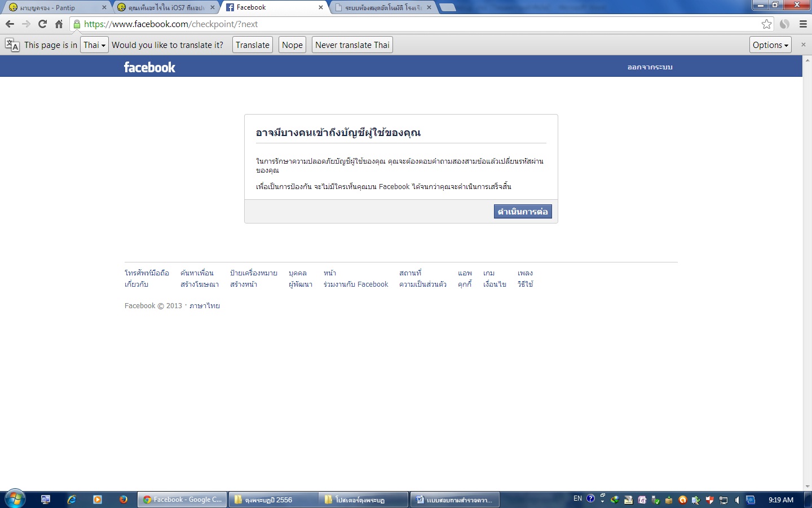Select the active Facebook tab

(x=273, y=7)
